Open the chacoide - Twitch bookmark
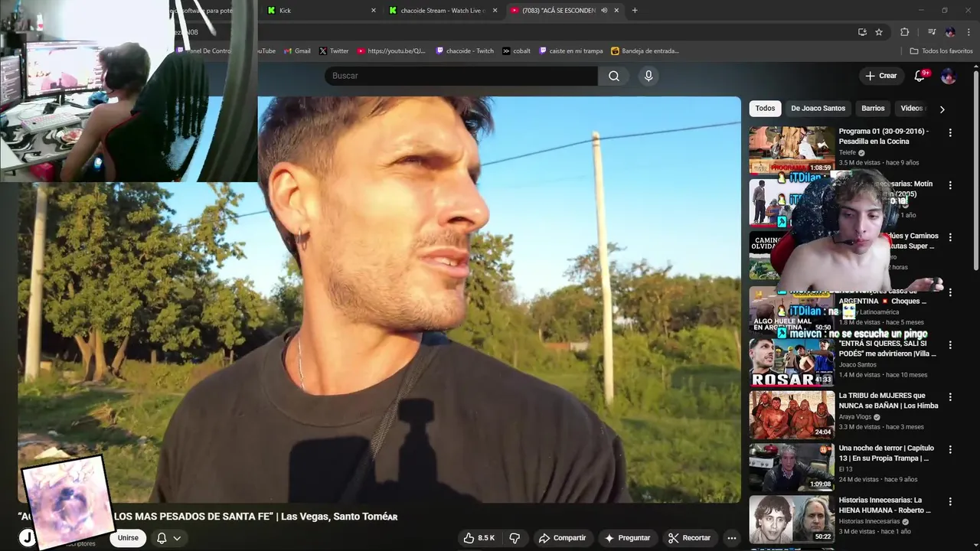Image resolution: width=980 pixels, height=551 pixels. 465,51
